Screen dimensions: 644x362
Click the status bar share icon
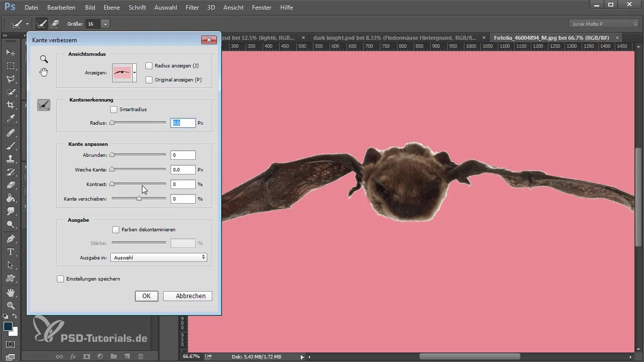point(208,356)
